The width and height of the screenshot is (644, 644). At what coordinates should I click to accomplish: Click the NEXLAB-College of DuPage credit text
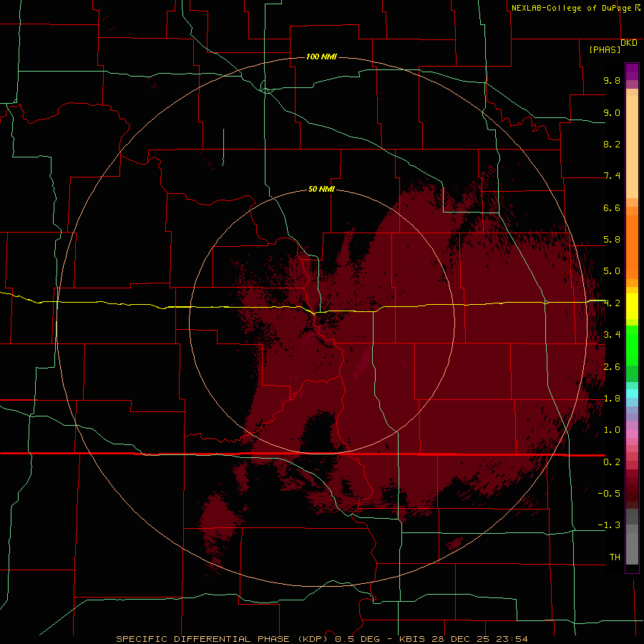[x=571, y=8]
